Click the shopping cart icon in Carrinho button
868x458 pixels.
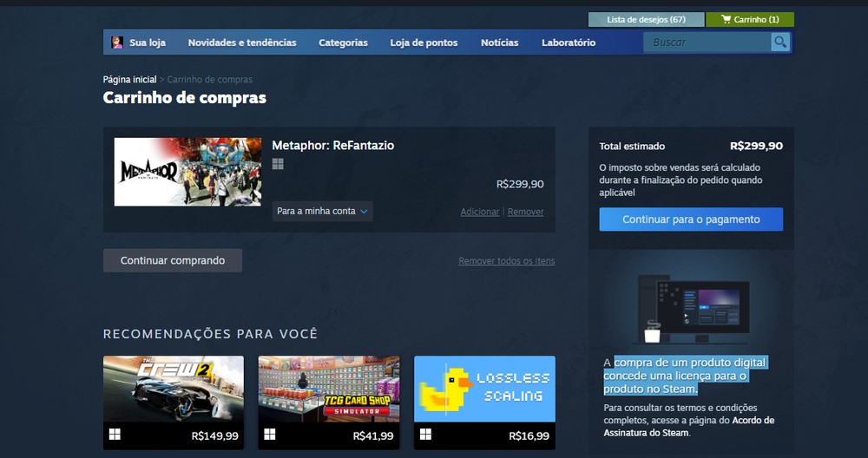pyautogui.click(x=726, y=19)
